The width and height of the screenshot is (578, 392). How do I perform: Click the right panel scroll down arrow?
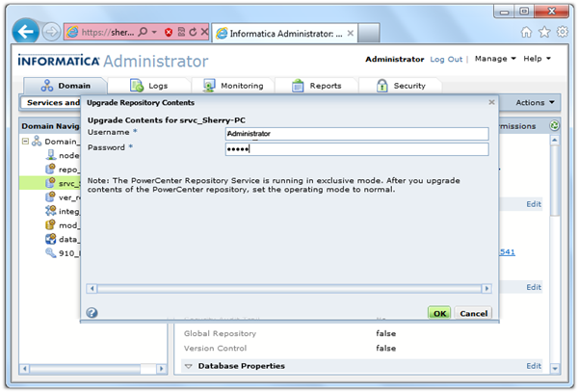[555, 369]
